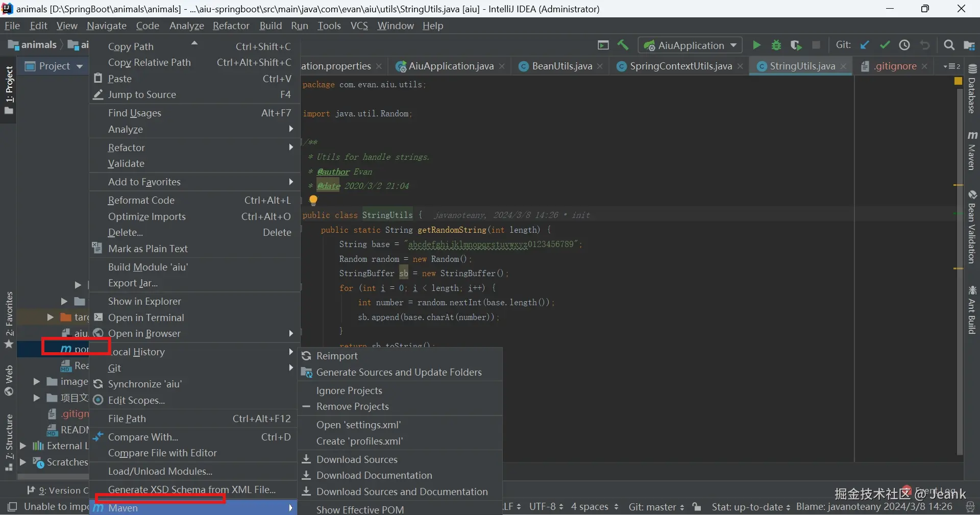
Task: Click the Git rollback undo arrow icon
Action: coord(925,45)
